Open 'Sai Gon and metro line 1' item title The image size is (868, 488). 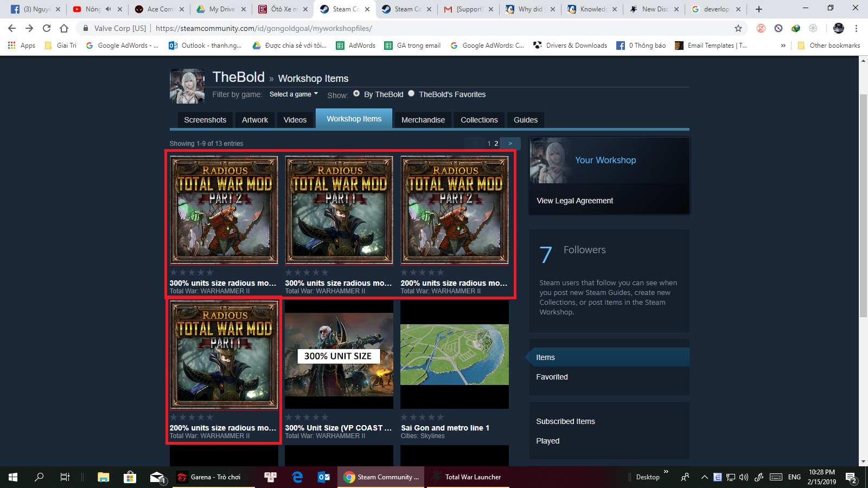click(445, 428)
